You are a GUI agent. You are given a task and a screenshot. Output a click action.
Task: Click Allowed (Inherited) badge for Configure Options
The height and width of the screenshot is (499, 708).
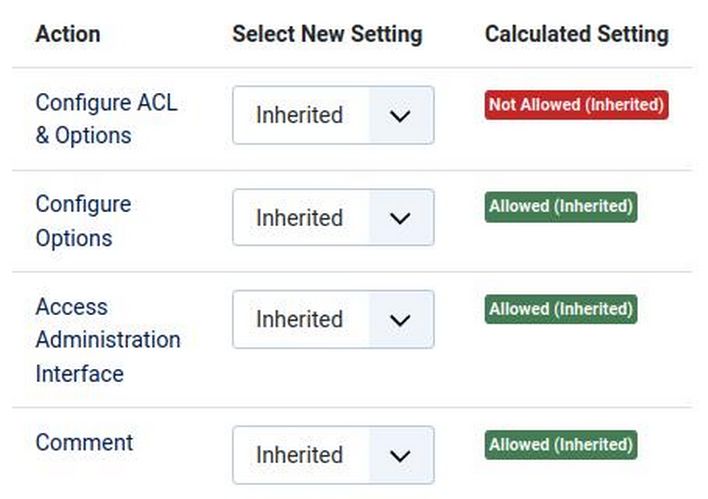click(x=561, y=206)
